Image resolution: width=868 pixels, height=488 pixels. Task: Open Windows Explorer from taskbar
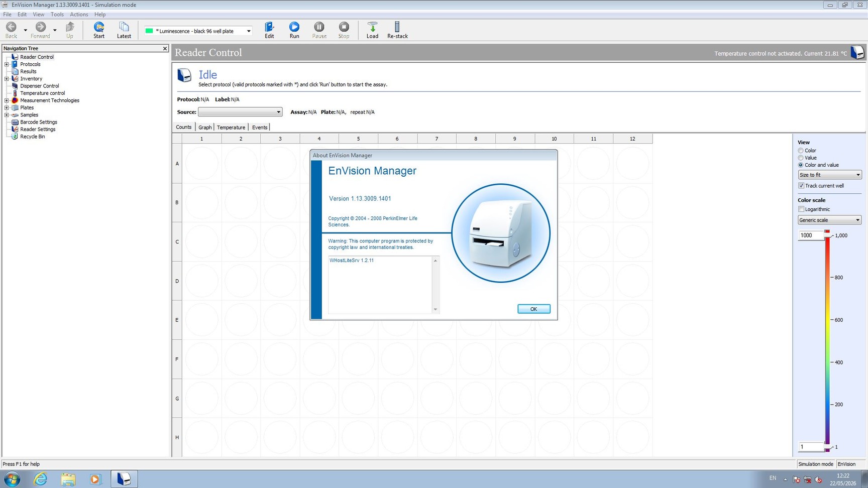click(68, 479)
